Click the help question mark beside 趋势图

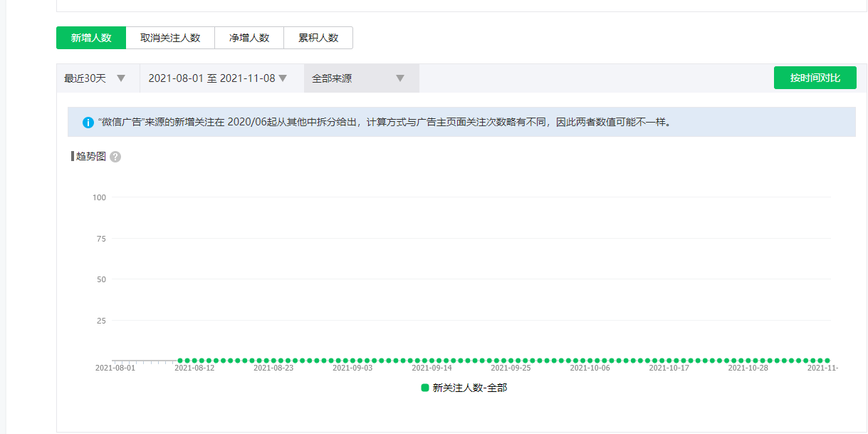pos(115,157)
